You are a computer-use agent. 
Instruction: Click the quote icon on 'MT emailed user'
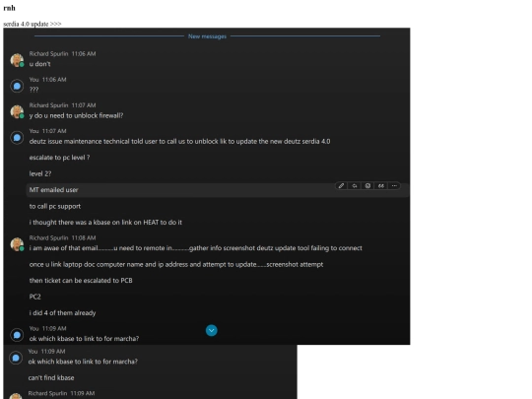[381, 185]
